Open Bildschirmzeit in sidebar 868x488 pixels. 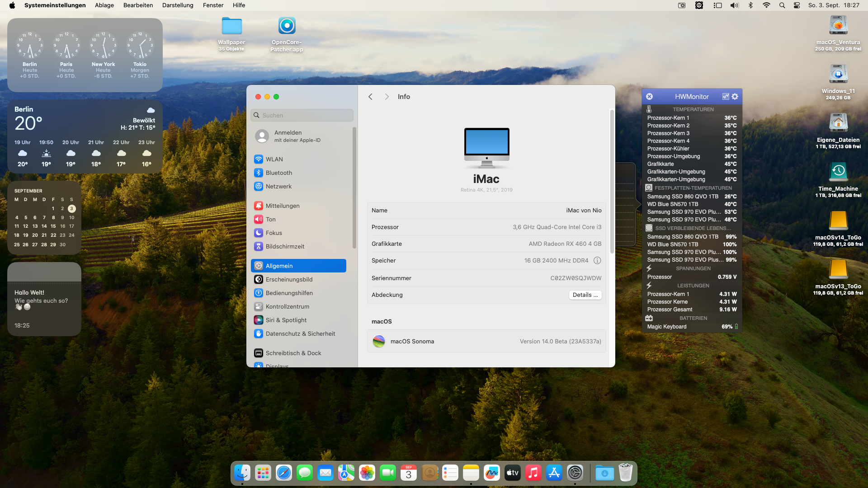pyautogui.click(x=298, y=246)
